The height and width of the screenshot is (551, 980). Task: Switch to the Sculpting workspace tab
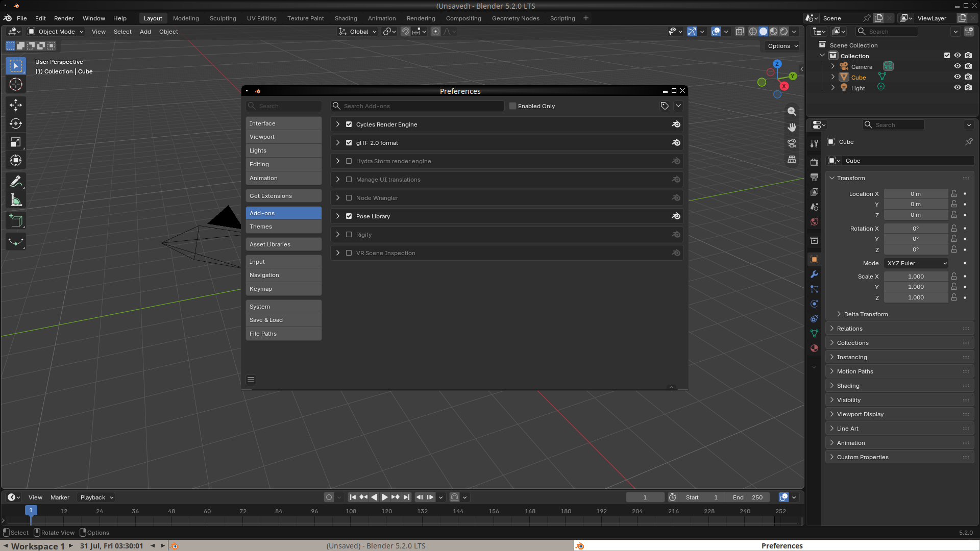[x=223, y=18]
